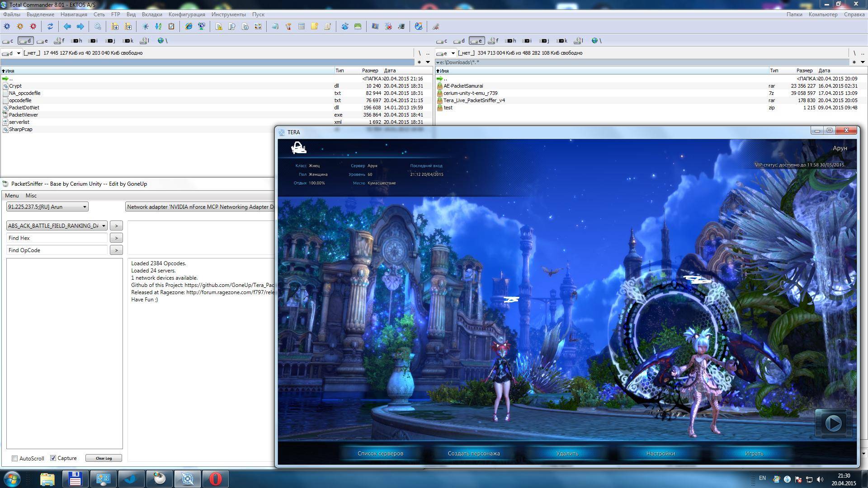Click the refresh arrows icon in Total Commander toolbar
Viewport: 868px width, 488px height.
(x=50, y=27)
